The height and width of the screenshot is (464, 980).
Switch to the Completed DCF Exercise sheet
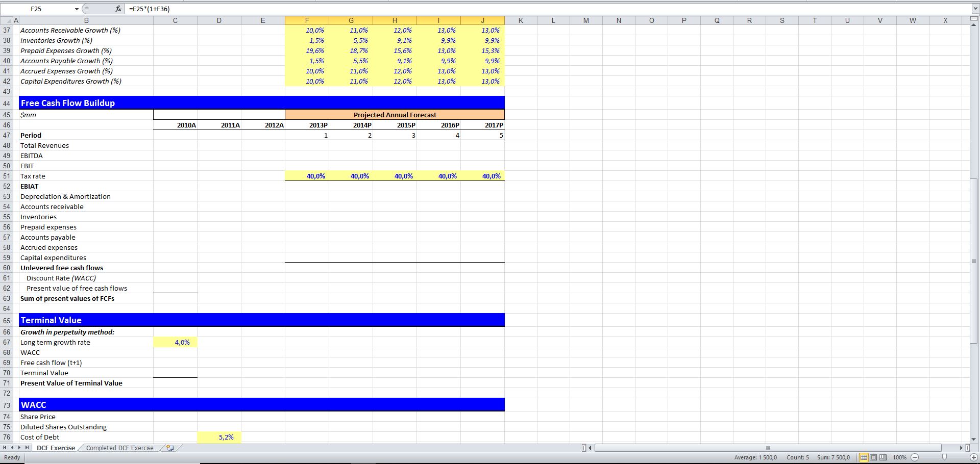click(x=119, y=448)
